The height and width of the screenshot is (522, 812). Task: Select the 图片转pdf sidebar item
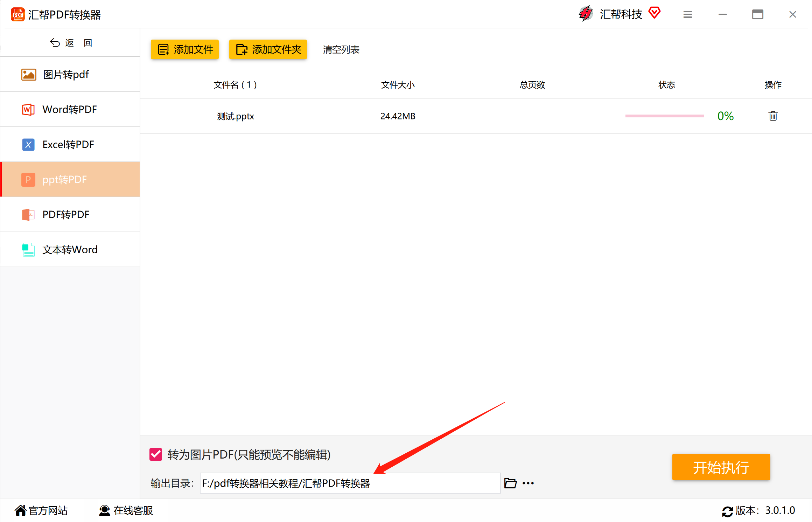70,74
